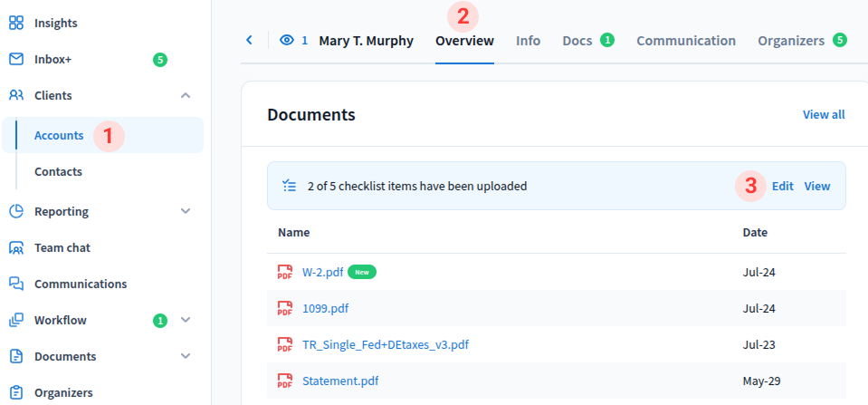The height and width of the screenshot is (405, 868).
Task: Click the Reporting pie chart icon
Action: coord(16,211)
